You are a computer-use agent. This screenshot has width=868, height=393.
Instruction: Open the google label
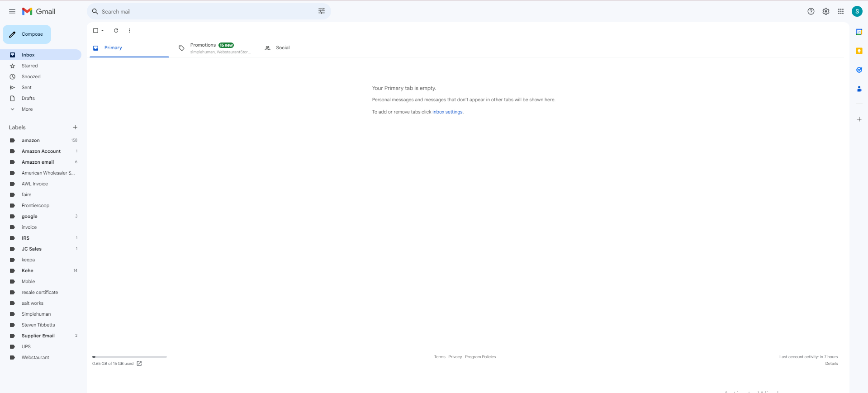(41, 216)
